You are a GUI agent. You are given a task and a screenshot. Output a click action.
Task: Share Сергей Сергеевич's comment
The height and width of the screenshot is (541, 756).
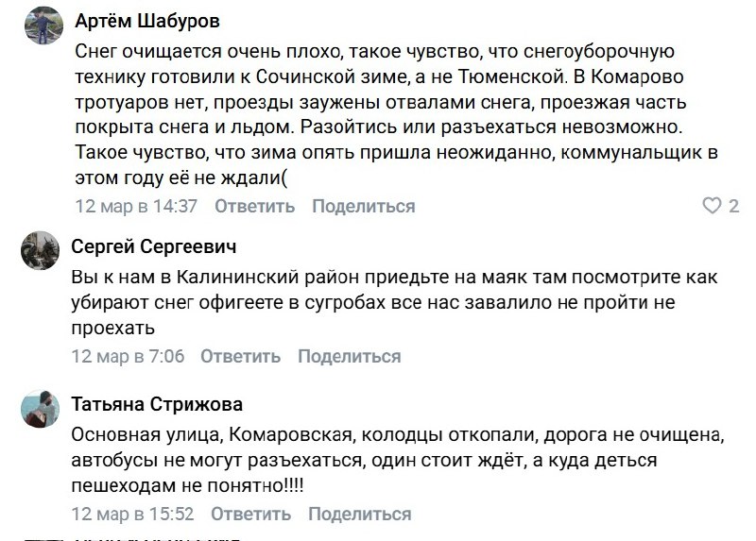click(349, 356)
